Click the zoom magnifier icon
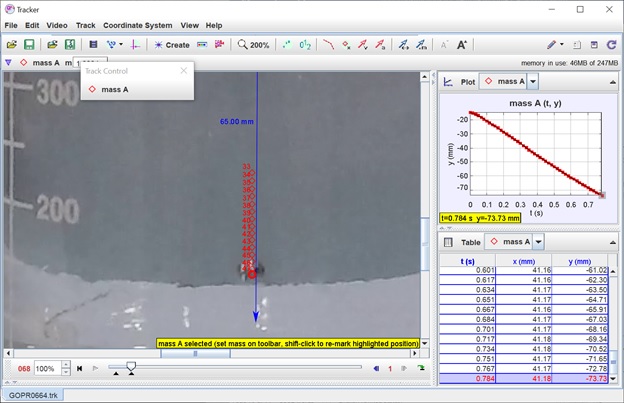Image resolution: width=624 pixels, height=403 pixels. 242,45
